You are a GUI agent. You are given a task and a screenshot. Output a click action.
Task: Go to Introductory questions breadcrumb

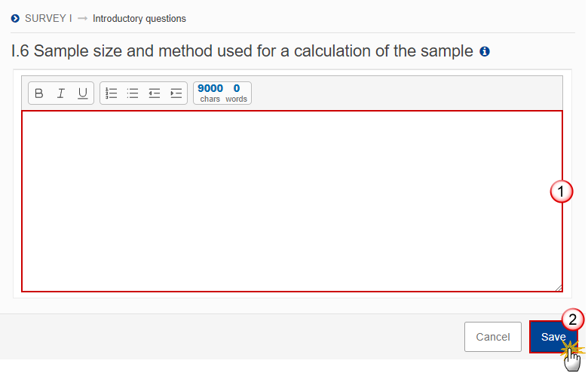tap(139, 18)
